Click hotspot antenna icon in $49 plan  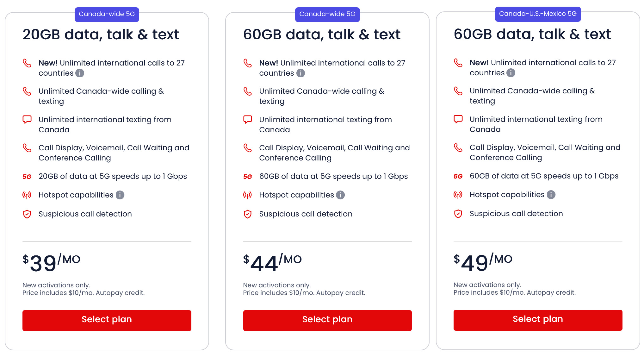point(458,195)
